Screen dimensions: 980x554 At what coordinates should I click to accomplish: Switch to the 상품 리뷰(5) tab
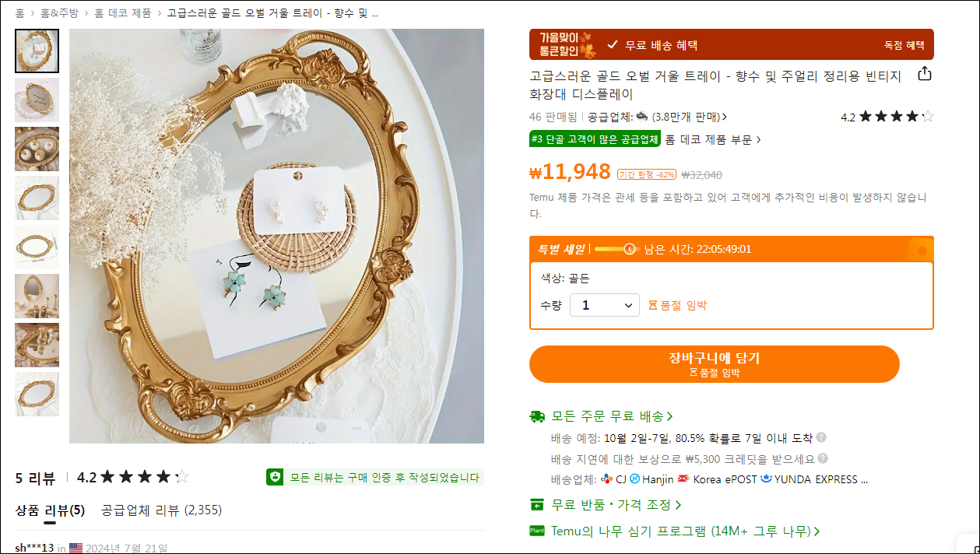pyautogui.click(x=50, y=510)
